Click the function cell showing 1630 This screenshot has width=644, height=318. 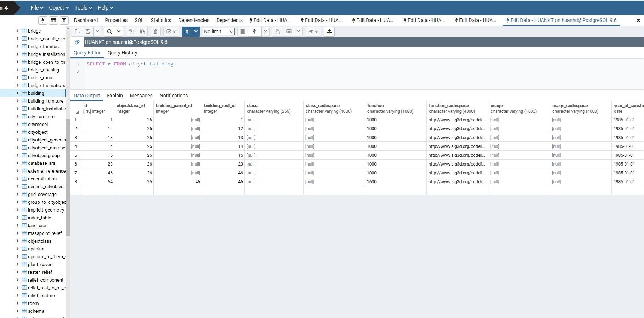(396, 181)
